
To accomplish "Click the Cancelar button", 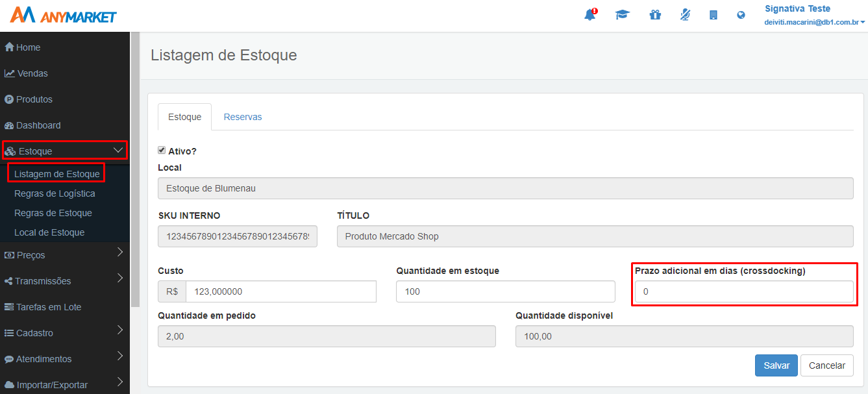I will pyautogui.click(x=827, y=365).
